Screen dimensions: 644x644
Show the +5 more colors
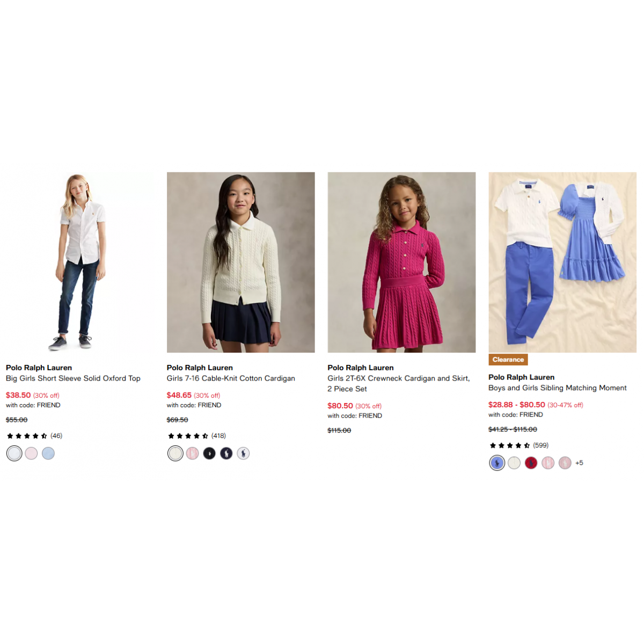(x=579, y=463)
